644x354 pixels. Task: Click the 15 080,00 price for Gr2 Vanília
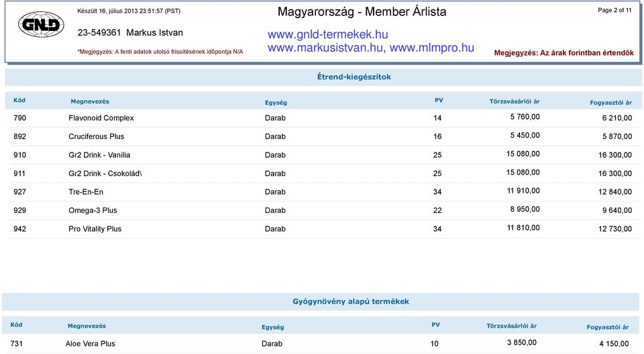click(x=523, y=154)
